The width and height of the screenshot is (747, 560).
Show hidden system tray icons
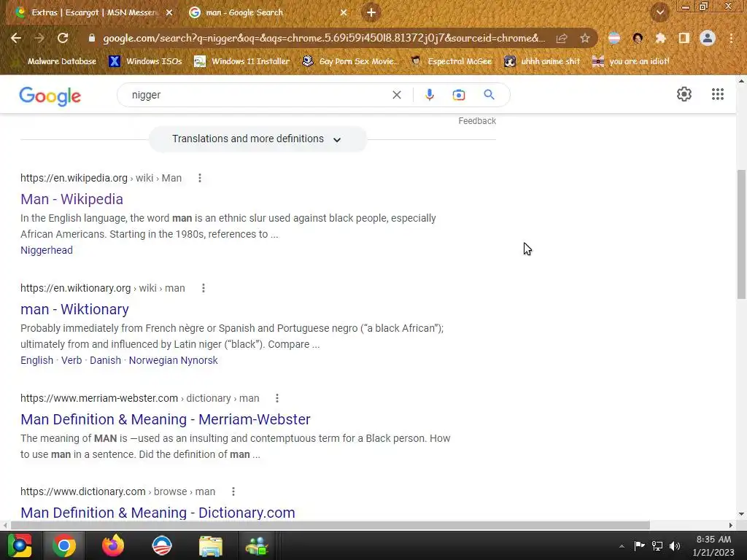622,546
